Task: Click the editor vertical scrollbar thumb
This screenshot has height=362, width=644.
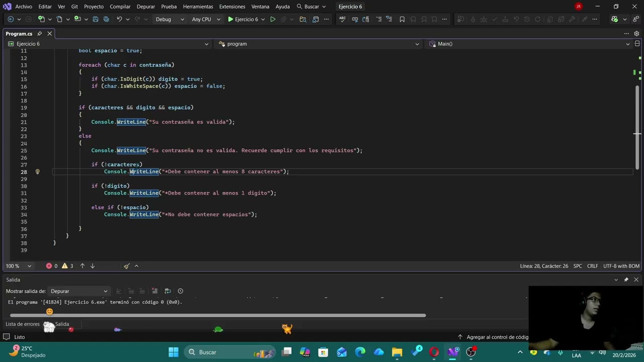Action: pyautogui.click(x=637, y=127)
